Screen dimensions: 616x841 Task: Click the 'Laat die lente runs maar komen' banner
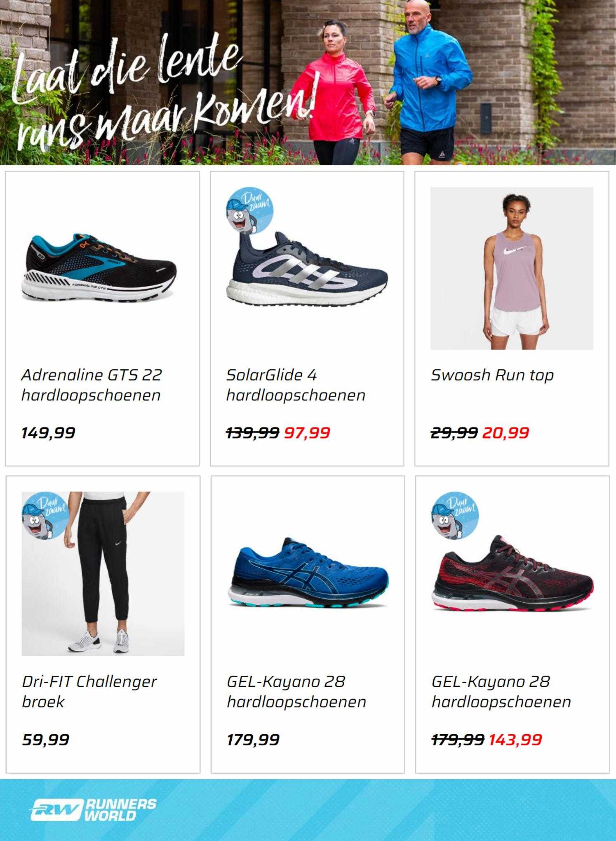click(x=308, y=82)
